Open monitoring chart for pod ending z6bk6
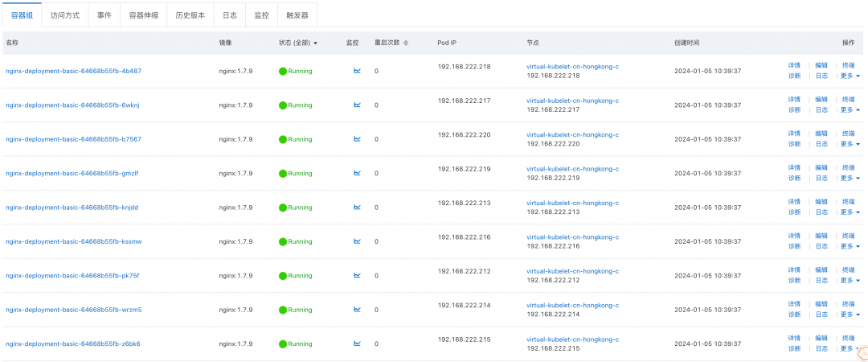This screenshot has height=362, width=868. [x=357, y=343]
